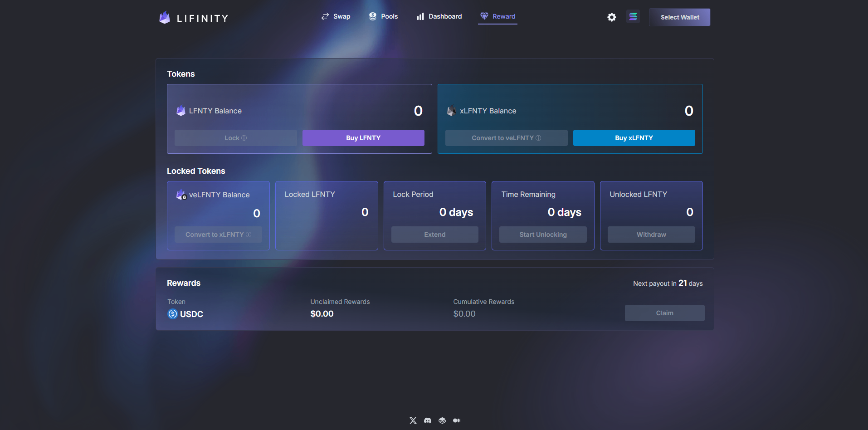Go to the Swap tab

336,16
